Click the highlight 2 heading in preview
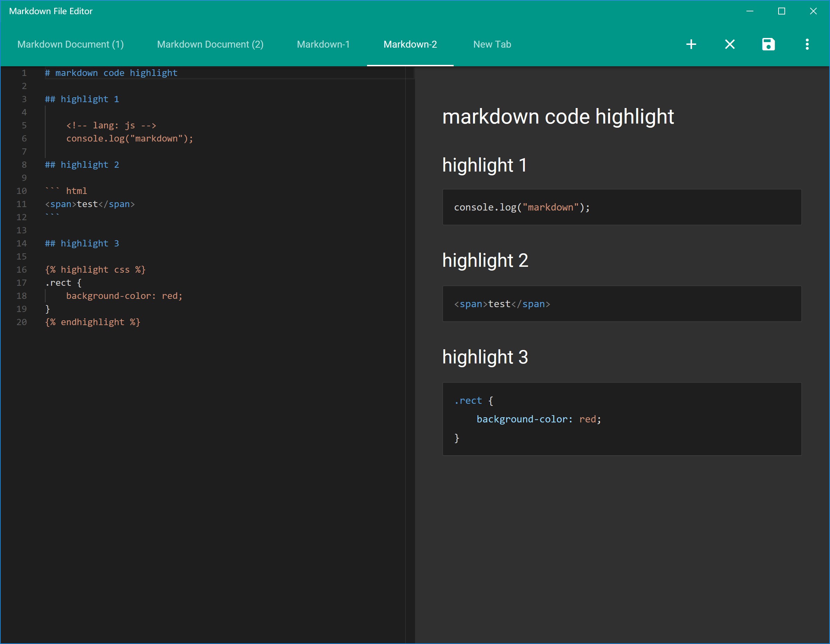The height and width of the screenshot is (644, 830). 485,261
